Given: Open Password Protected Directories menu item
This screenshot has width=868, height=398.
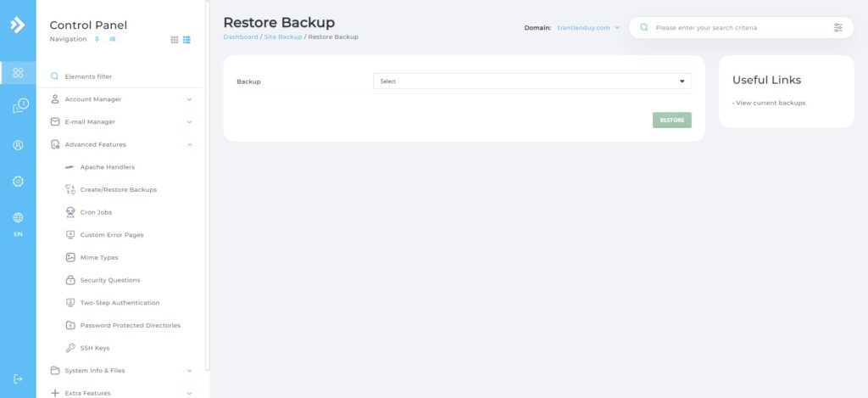Looking at the screenshot, I should point(130,325).
